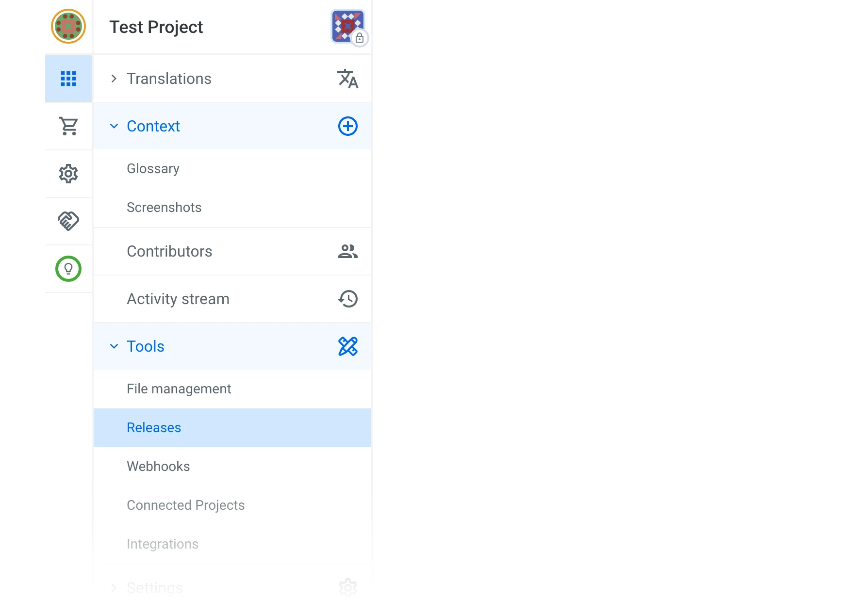Screen dimensions: 857x616
Task: Open the shopping cart store icon
Action: [x=68, y=126]
